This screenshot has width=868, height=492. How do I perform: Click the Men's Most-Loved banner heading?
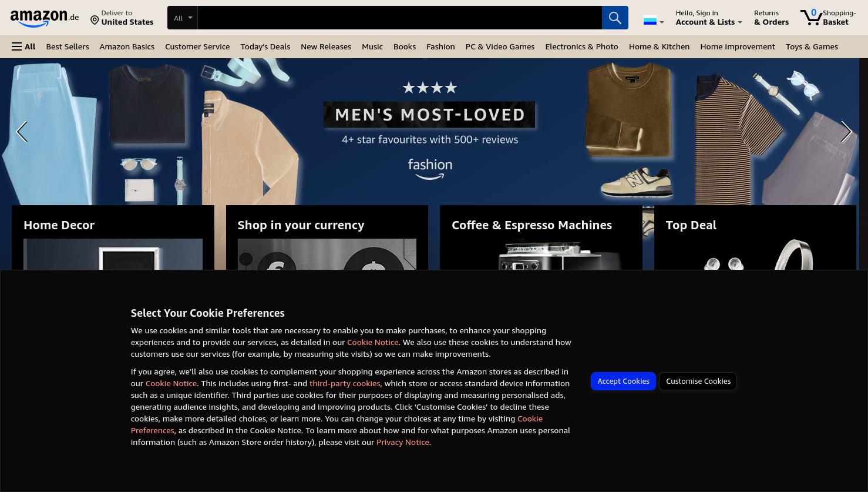tap(430, 115)
